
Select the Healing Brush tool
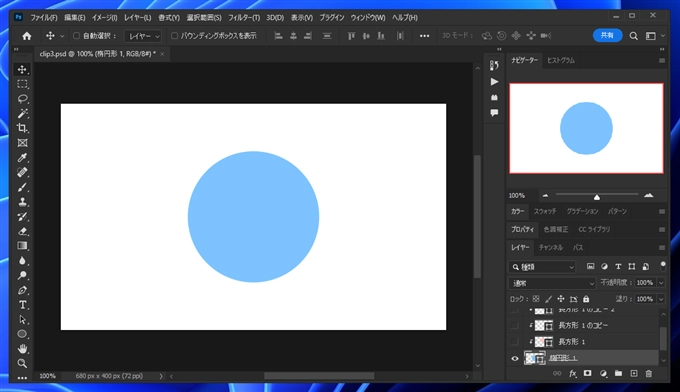(x=22, y=172)
